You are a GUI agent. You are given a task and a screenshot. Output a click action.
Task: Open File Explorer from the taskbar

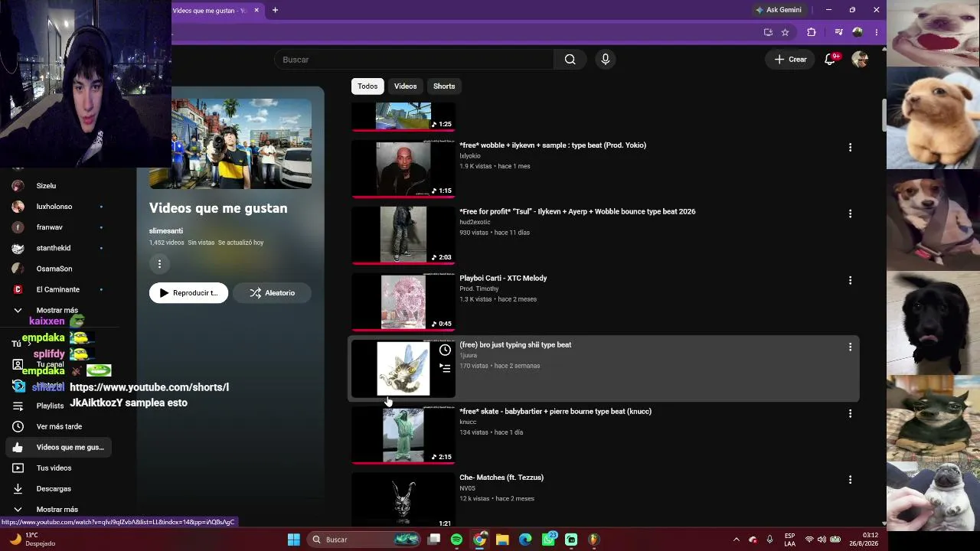tap(502, 540)
